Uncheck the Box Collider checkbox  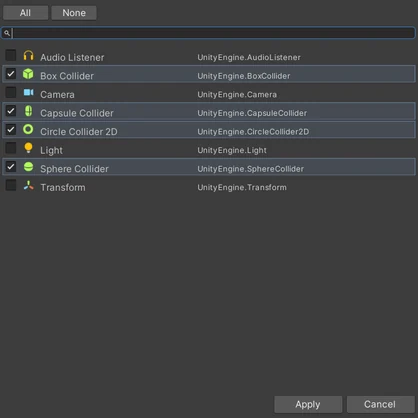11,74
